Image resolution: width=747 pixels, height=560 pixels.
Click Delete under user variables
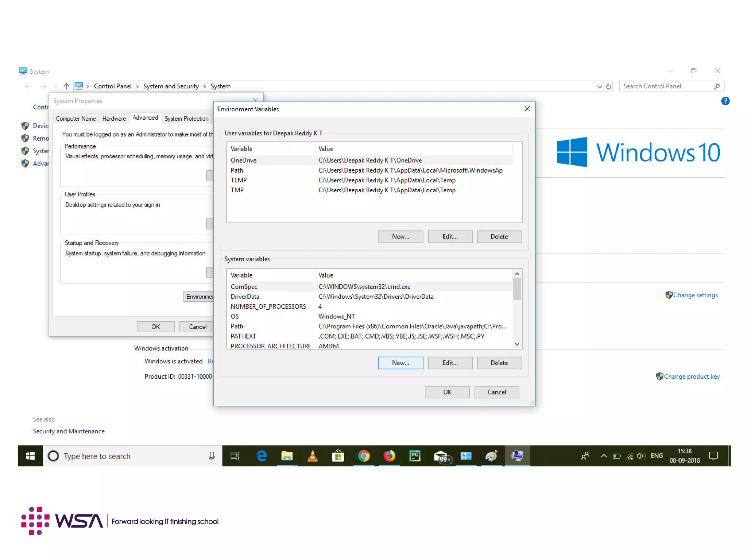click(x=499, y=236)
